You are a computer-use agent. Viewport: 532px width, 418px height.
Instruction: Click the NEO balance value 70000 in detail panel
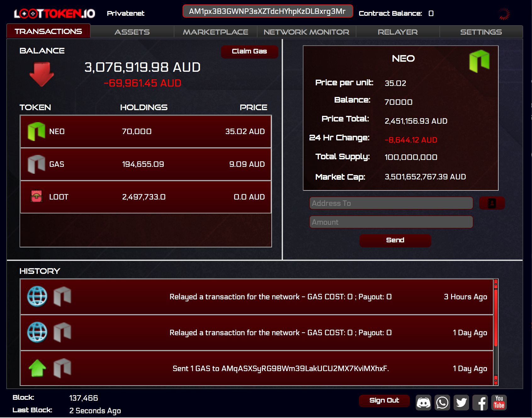398,102
